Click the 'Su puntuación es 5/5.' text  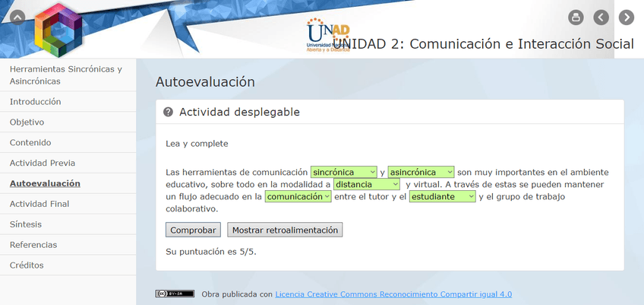point(211,252)
